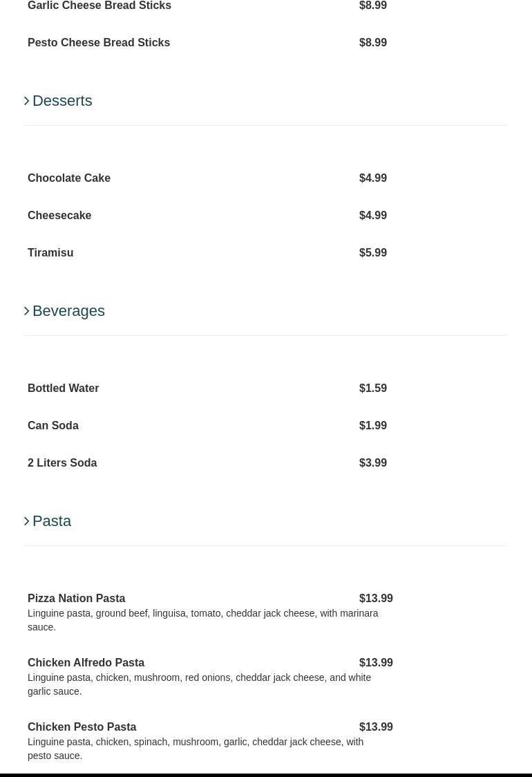Screen dimensions: 532x777
Task: Open the Beverages category heading
Action: [x=68, y=311]
